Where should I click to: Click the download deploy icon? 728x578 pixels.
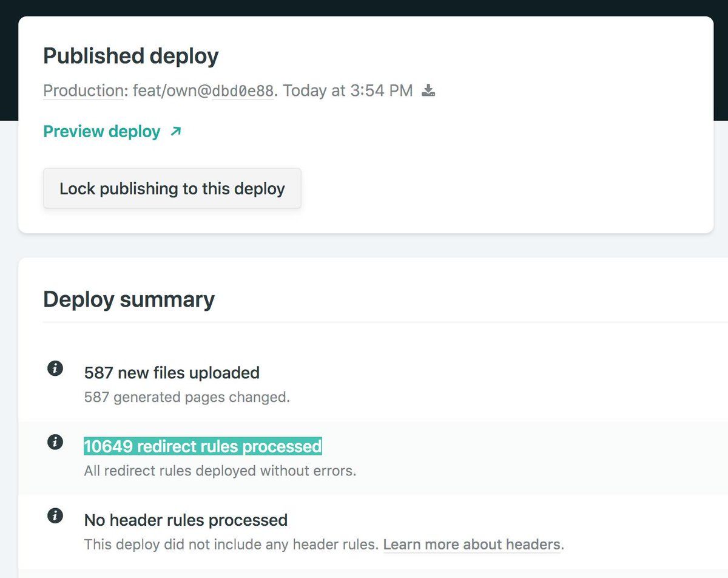428,91
